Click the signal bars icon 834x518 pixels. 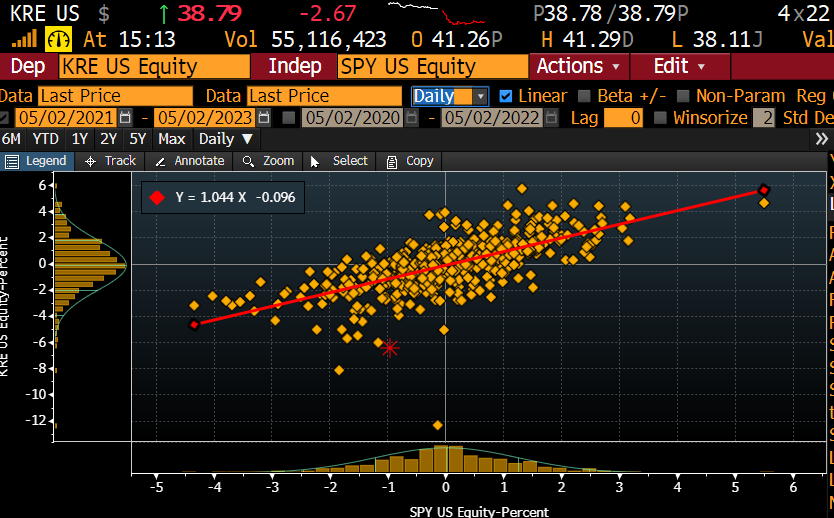24,39
